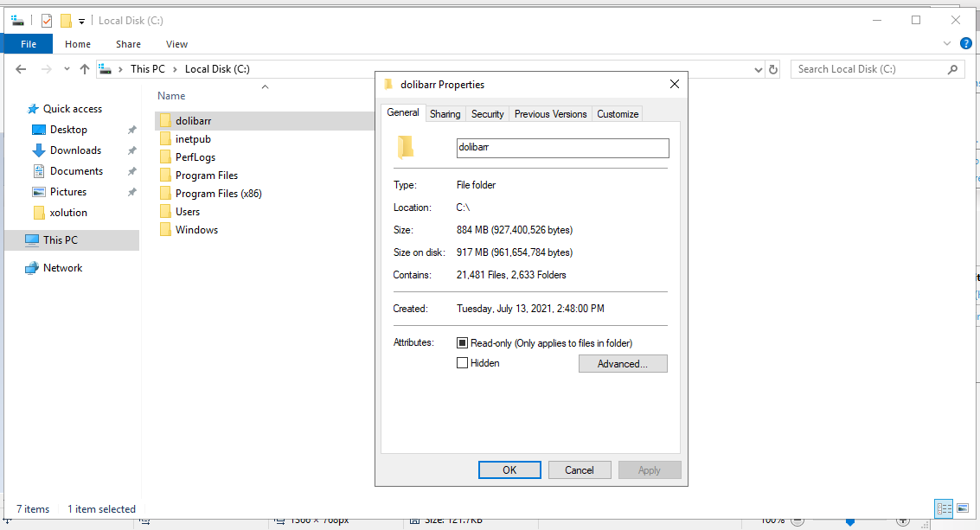Go forward with the Forward arrow
Screen dimensions: 980x530
click(x=46, y=69)
